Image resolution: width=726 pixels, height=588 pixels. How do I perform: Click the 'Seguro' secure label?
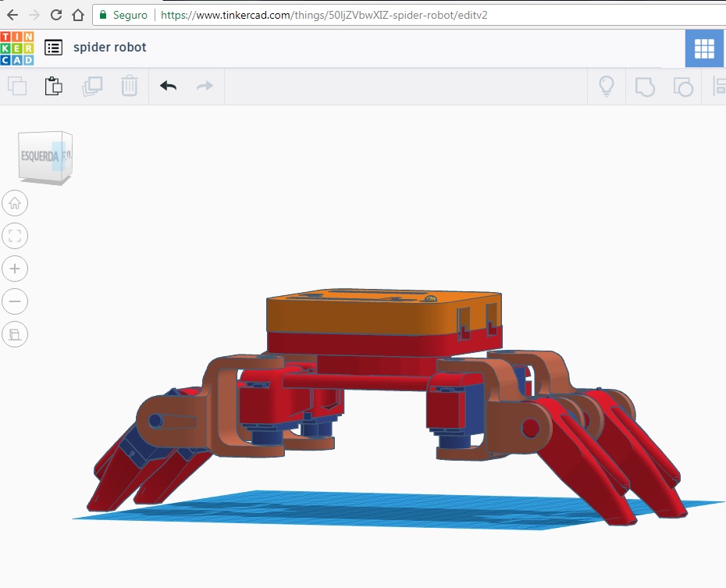tap(130, 16)
